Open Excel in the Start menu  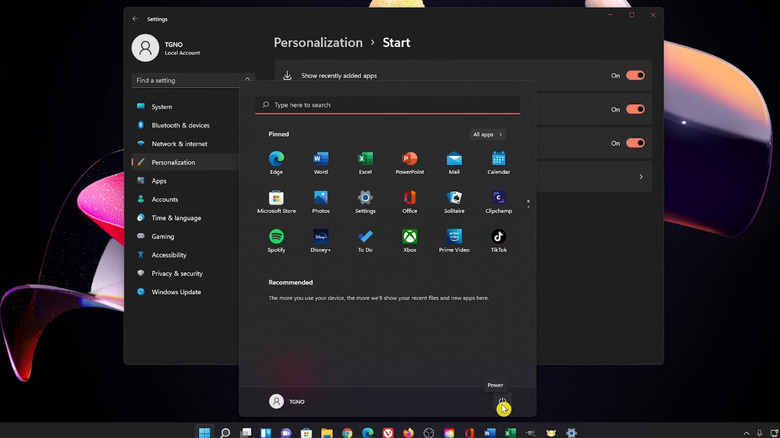(365, 160)
